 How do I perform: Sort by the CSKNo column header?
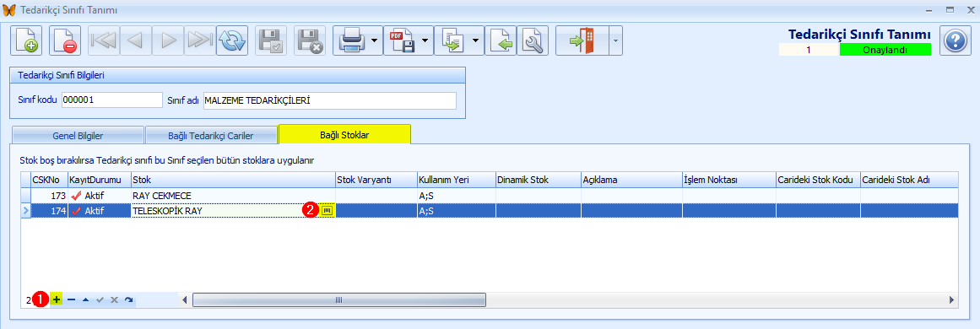click(x=49, y=180)
